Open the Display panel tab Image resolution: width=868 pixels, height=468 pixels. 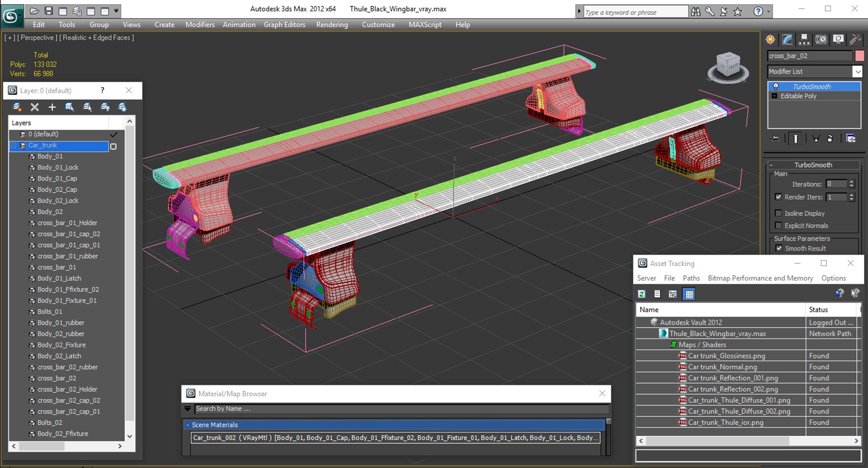tap(838, 39)
